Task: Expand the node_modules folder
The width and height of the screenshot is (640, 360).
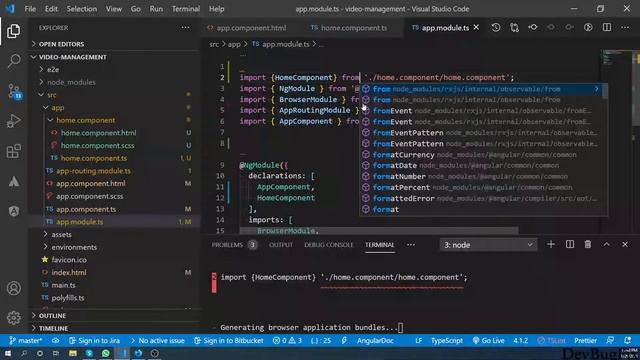Action: click(x=71, y=82)
